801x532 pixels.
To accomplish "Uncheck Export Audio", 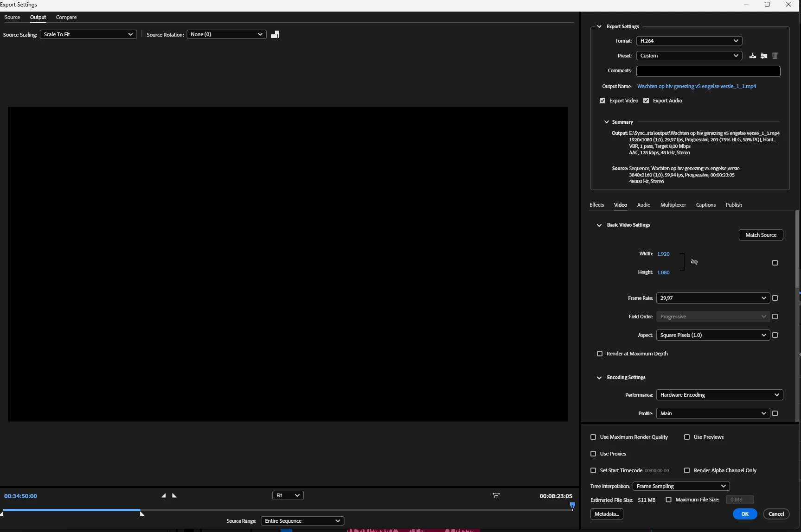I will coord(646,101).
